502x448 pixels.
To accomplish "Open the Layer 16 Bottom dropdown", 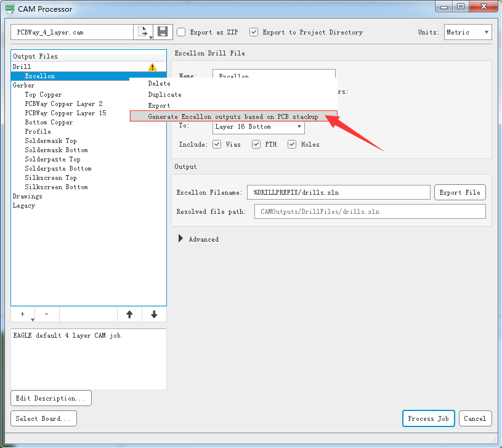I will pos(258,127).
